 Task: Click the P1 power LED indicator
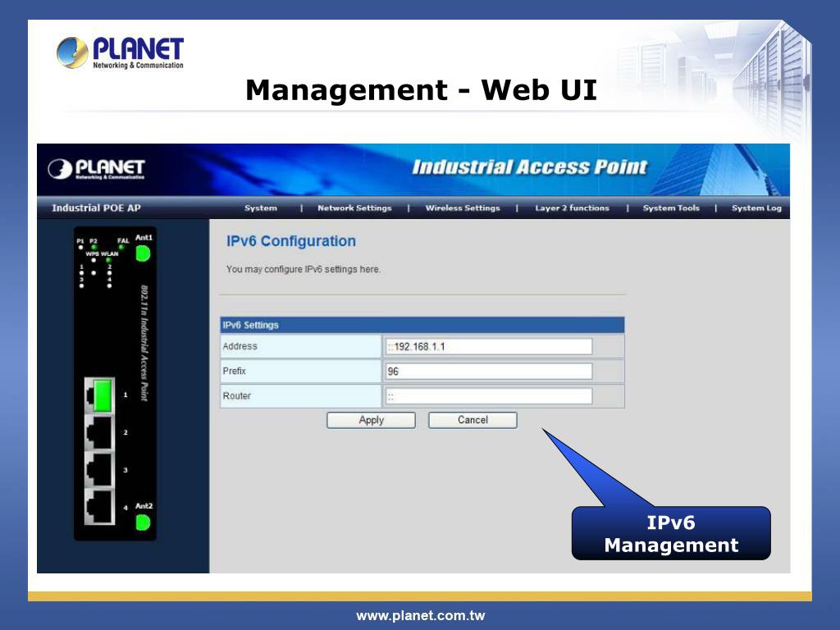[81, 248]
